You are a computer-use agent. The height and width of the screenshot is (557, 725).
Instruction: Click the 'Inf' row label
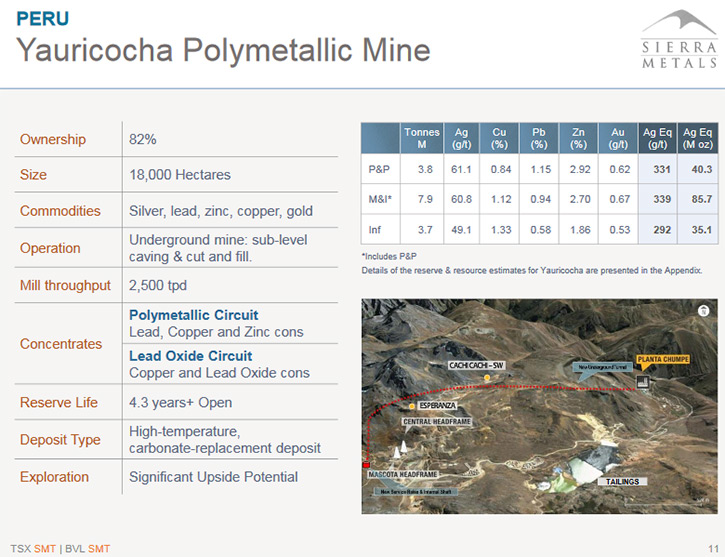(375, 230)
